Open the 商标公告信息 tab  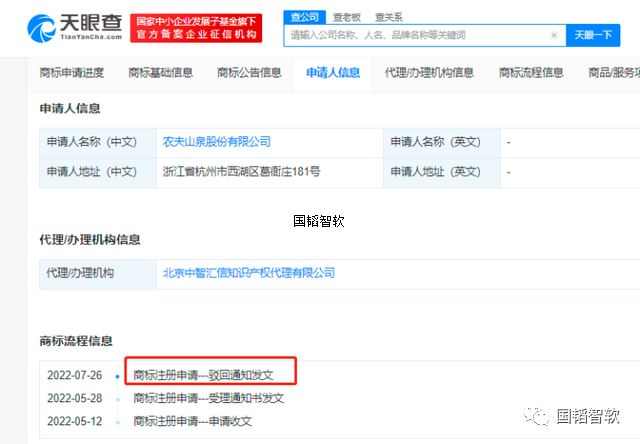pos(249,73)
